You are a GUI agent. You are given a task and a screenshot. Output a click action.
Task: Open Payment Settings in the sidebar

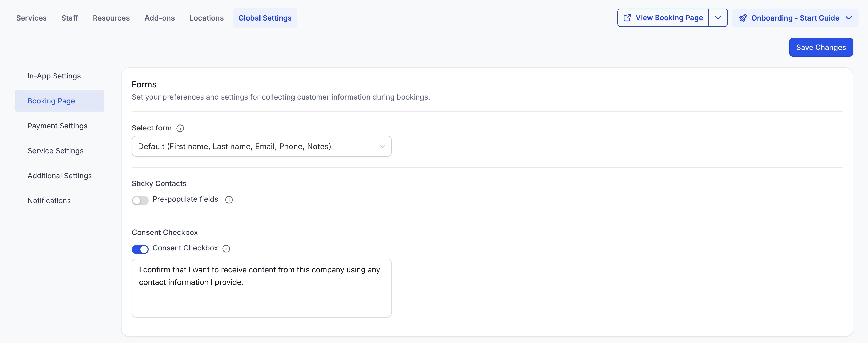coord(57,126)
